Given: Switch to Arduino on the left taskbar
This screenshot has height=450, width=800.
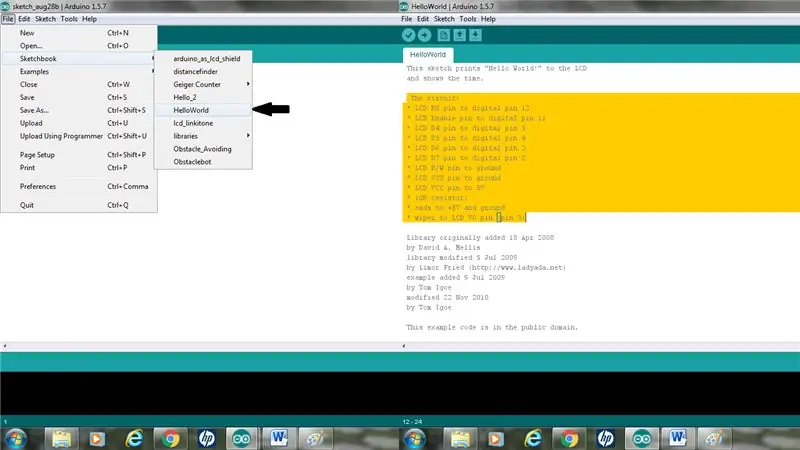Looking at the screenshot, I should coord(242,439).
